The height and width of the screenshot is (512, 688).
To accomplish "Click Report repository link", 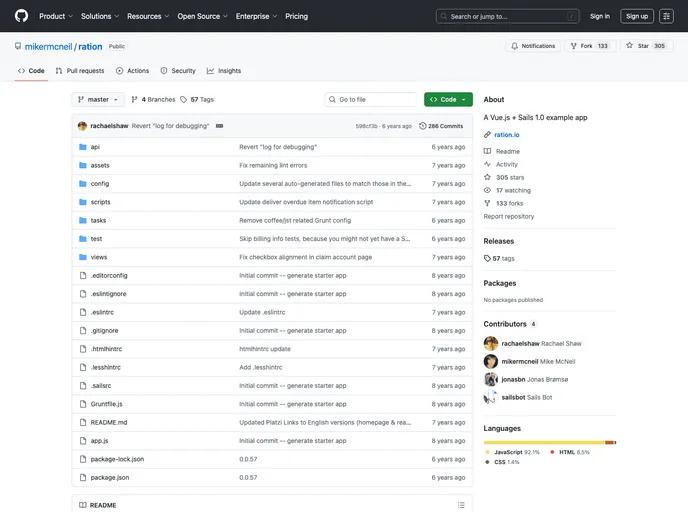I will point(509,216).
